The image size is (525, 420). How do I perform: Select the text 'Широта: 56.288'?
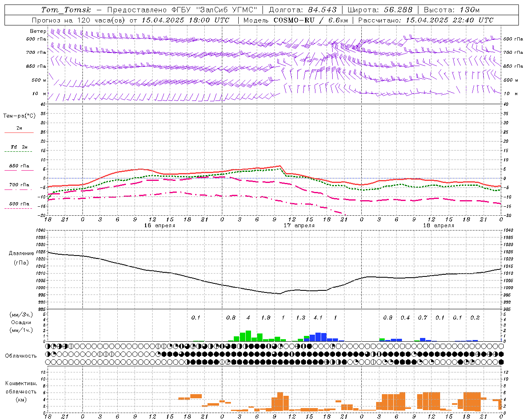click(x=380, y=10)
